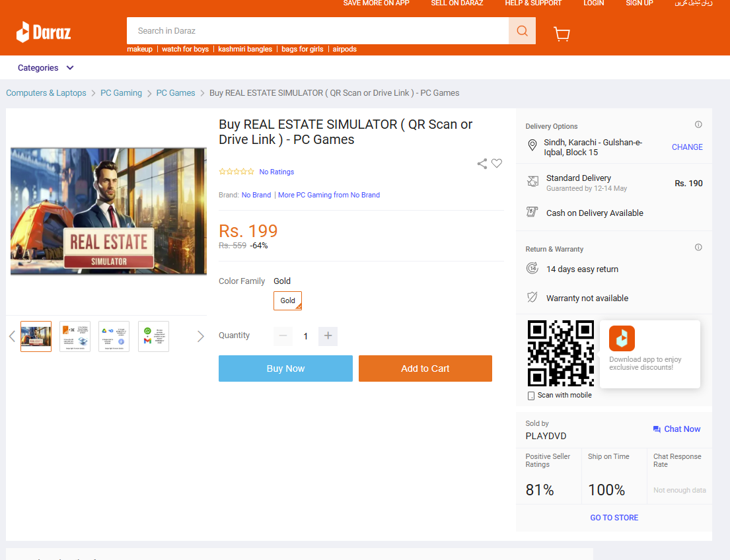Add to wishlist with heart icon

coord(497,163)
